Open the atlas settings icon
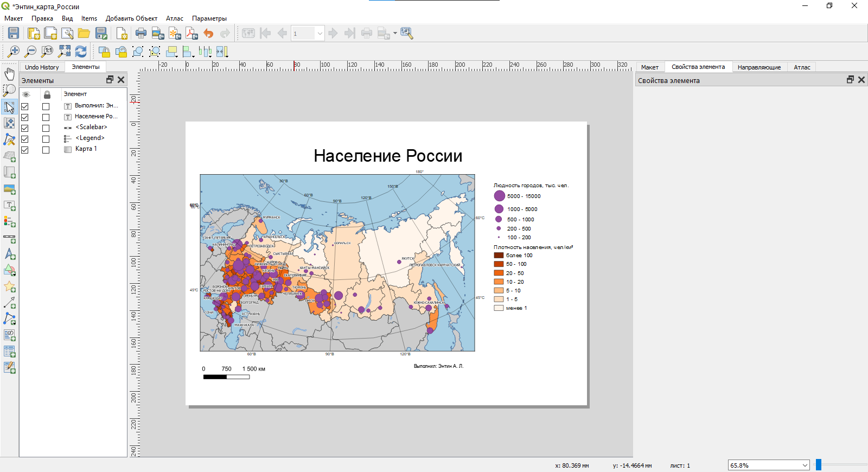 (x=406, y=33)
